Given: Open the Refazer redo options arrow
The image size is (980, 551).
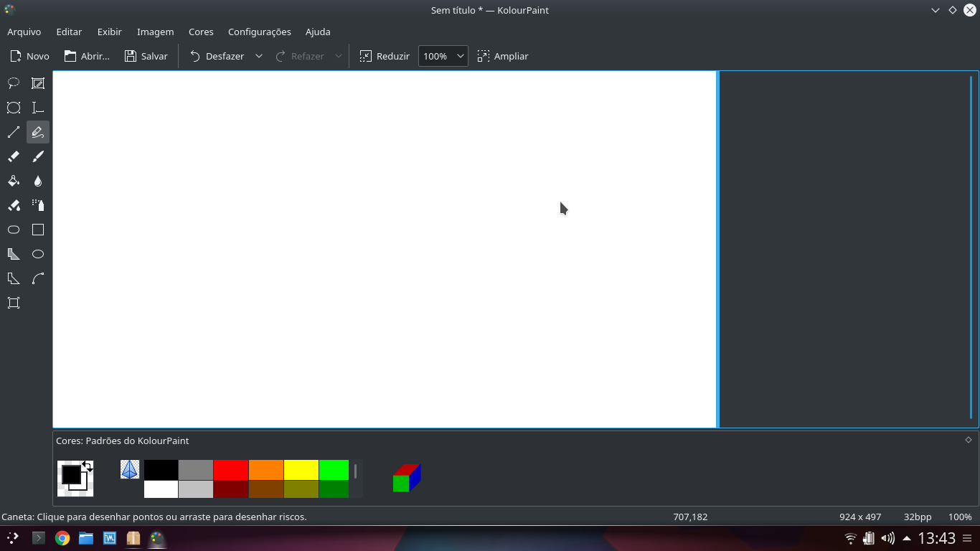Looking at the screenshot, I should [x=338, y=55].
